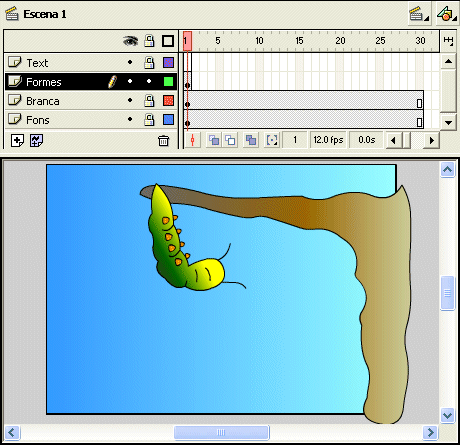Image resolution: width=460 pixels, height=445 pixels.
Task: Toggle visibility dot of Text layer
Action: click(130, 62)
